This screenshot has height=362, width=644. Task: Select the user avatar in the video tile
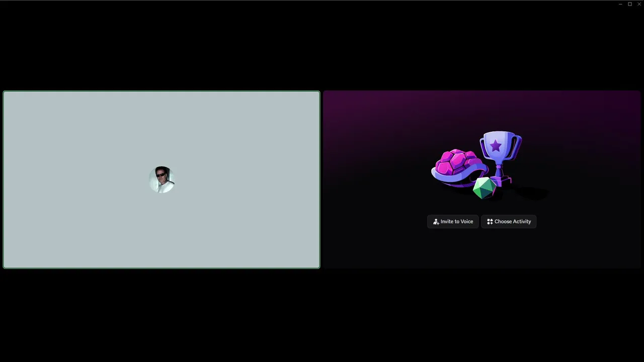(162, 179)
